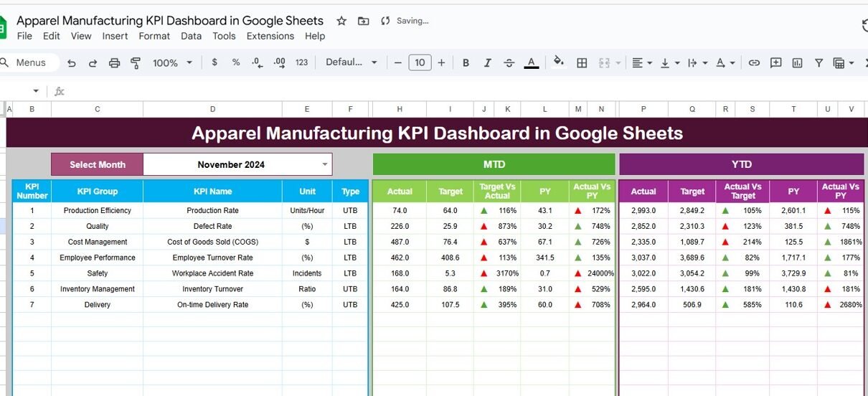
Task: Click the Insert comment icon
Action: pos(775,62)
